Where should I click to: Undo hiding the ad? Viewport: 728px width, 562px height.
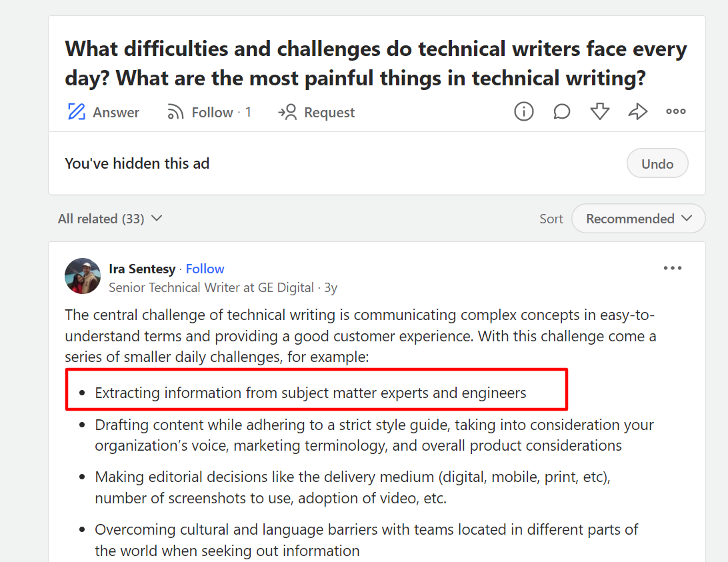pos(657,163)
